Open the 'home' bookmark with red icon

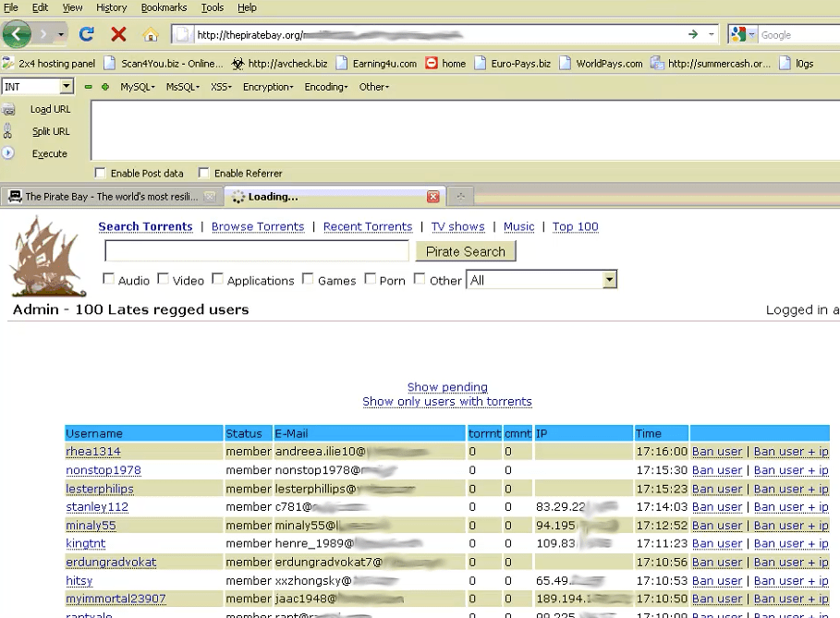click(445, 63)
